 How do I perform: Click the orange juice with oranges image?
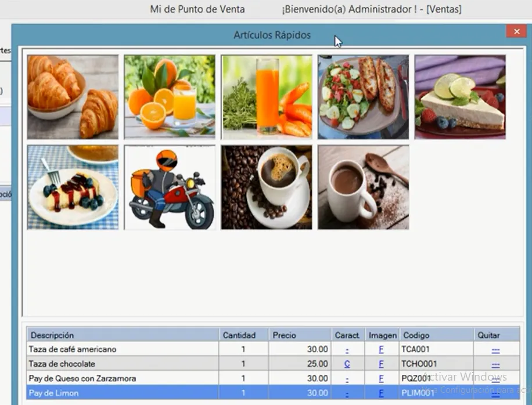(170, 97)
